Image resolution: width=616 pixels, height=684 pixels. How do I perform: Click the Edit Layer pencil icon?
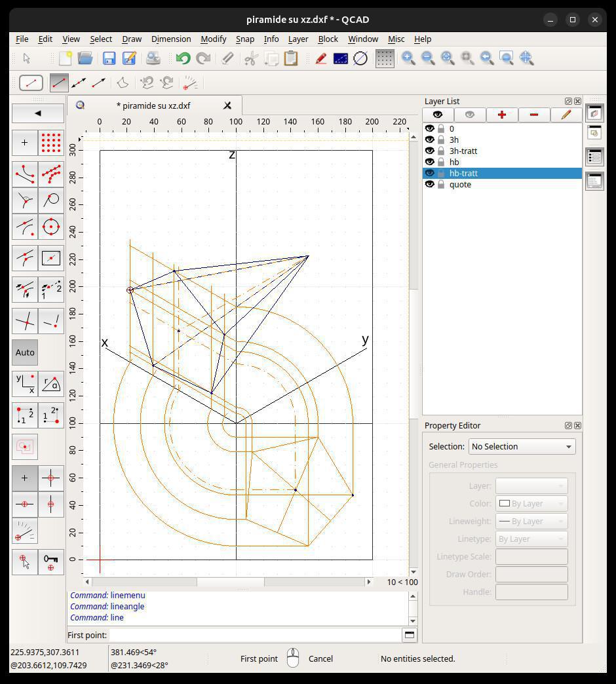coord(566,115)
